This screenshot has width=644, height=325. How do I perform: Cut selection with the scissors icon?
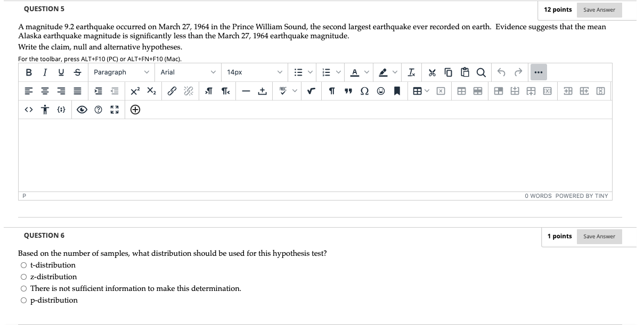[433, 72]
